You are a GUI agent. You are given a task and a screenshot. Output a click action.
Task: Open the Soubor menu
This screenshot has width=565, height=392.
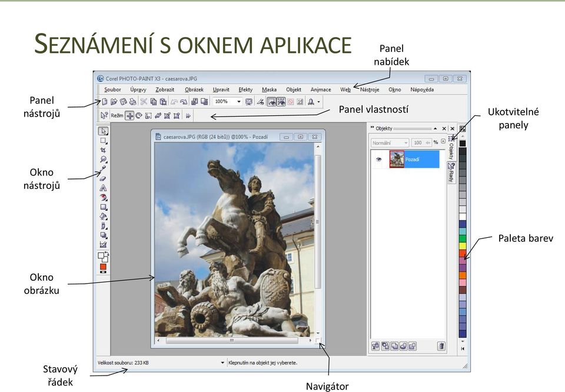(x=112, y=89)
